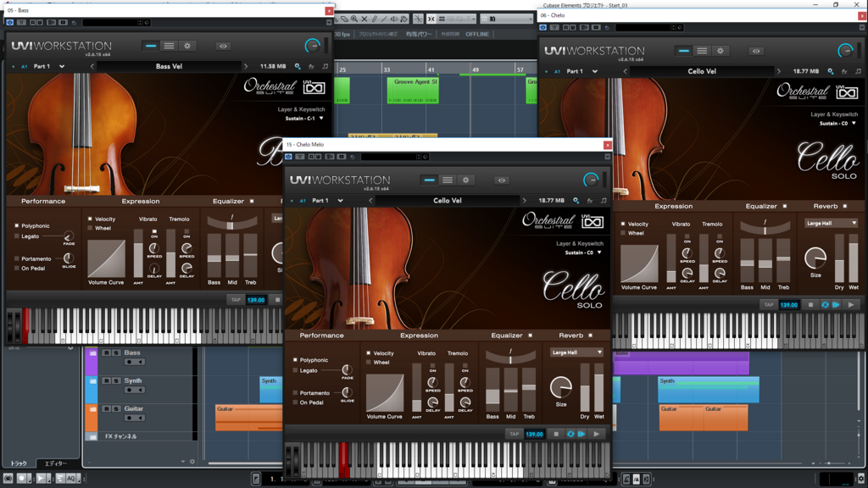Open plugin menu arrow at Chelo Melo toolbar right
This screenshot has width=868, height=488.
click(x=607, y=157)
